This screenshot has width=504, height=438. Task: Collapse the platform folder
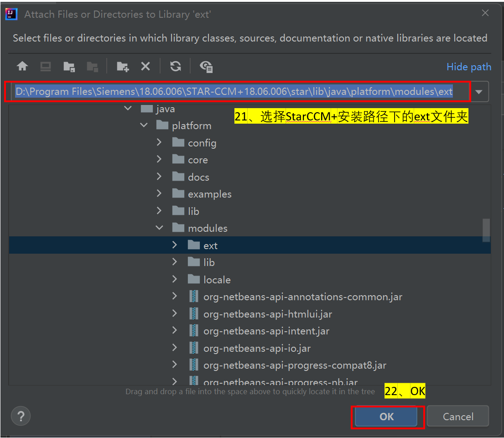click(144, 125)
